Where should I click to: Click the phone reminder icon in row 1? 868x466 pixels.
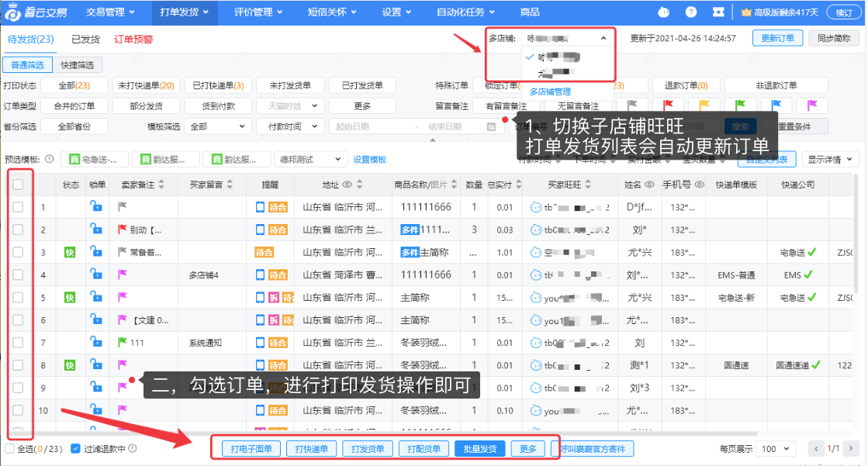pos(260,207)
